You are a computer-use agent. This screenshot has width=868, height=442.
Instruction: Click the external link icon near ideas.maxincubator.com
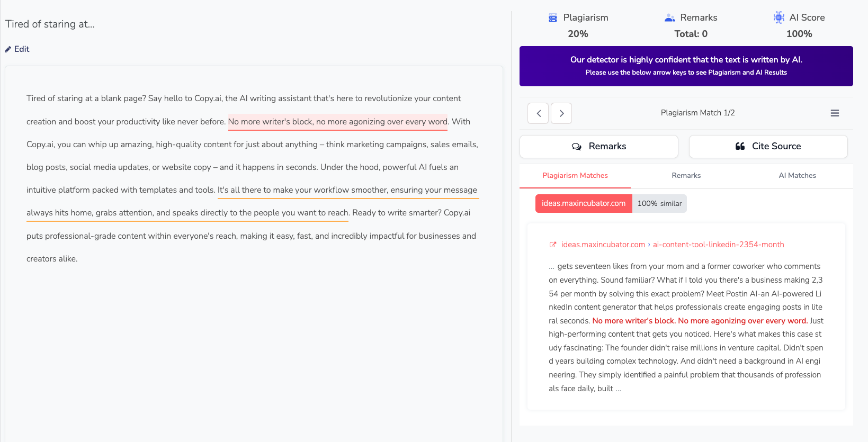[x=553, y=245]
